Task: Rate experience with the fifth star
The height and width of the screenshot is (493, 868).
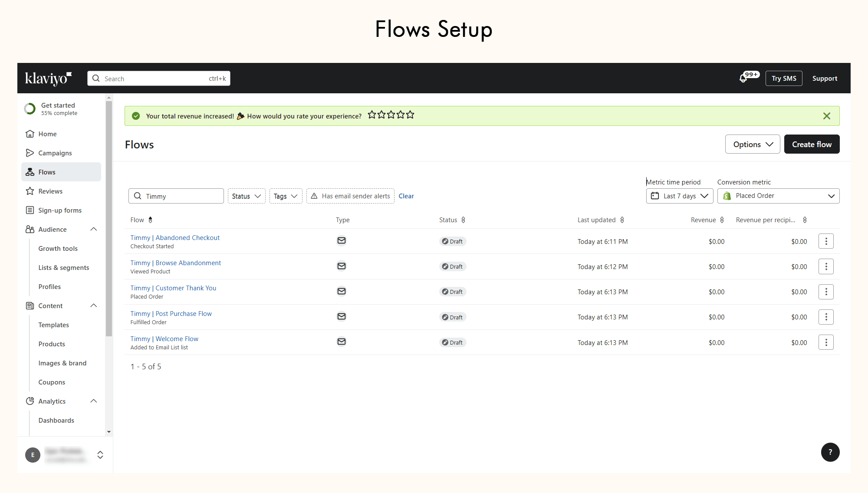Action: (410, 115)
